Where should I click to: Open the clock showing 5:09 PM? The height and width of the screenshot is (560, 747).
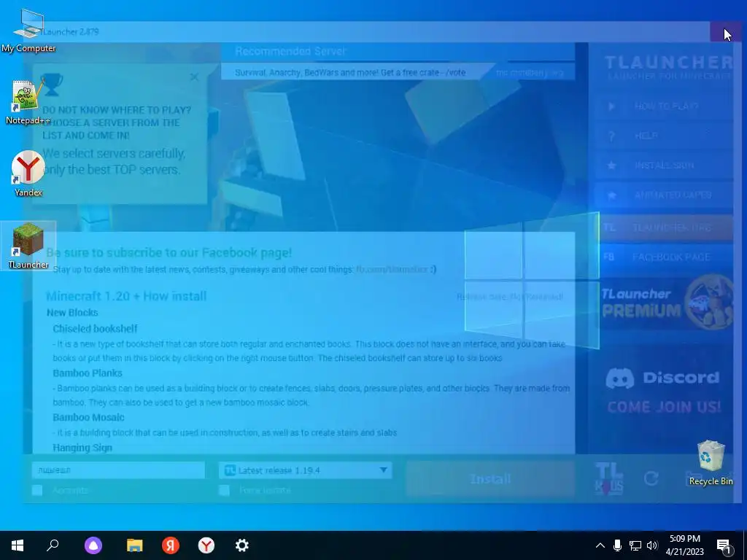pos(684,545)
